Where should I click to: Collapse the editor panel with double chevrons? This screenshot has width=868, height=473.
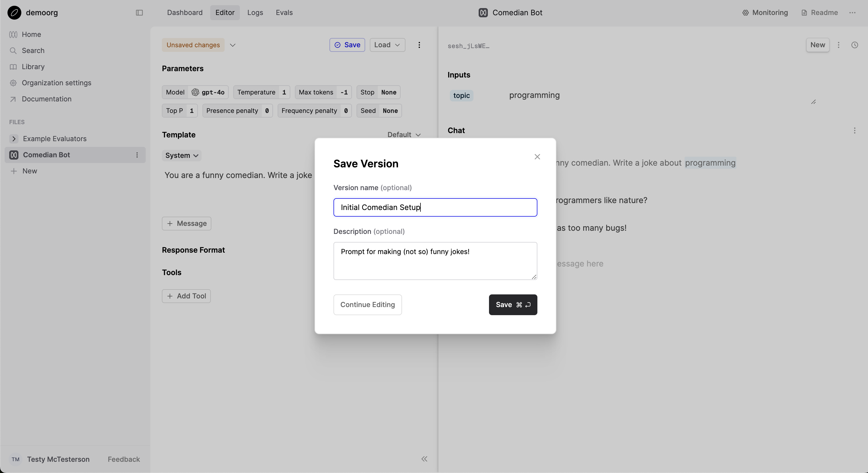[424, 459]
